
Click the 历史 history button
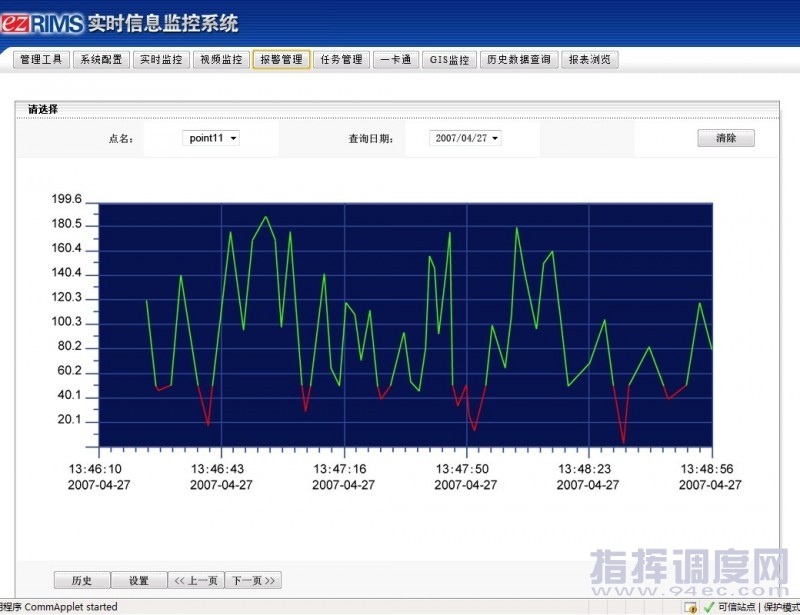pyautogui.click(x=82, y=580)
